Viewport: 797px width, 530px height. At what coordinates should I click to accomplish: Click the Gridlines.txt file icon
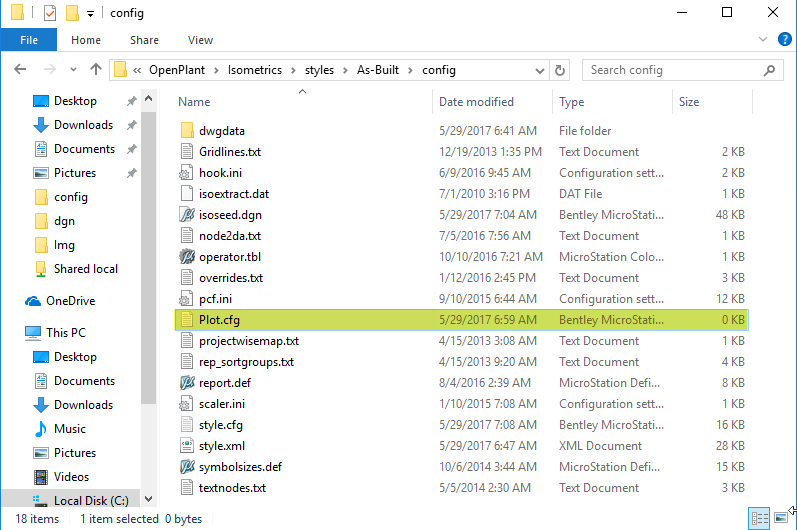tap(187, 151)
